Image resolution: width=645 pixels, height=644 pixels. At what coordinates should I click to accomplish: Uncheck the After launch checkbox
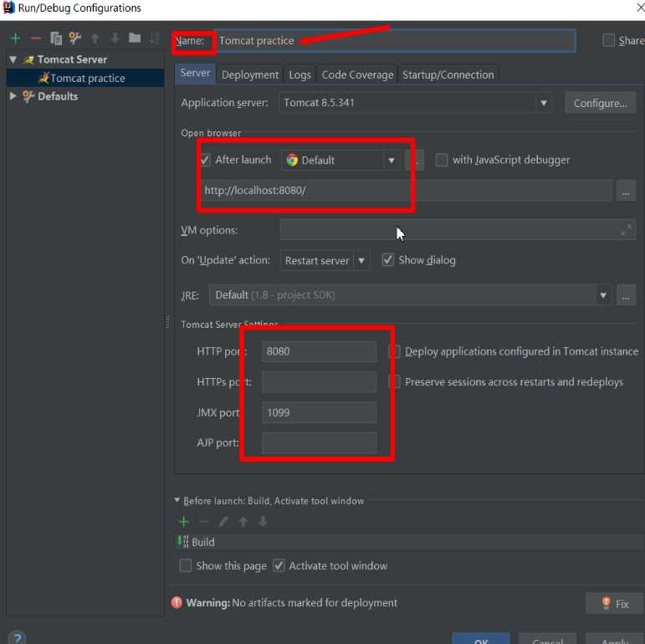(205, 160)
